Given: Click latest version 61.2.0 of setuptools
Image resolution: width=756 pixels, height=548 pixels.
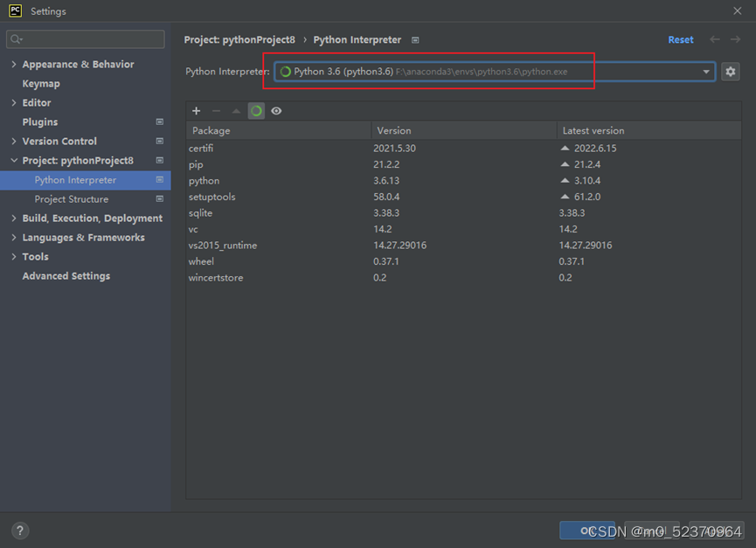Looking at the screenshot, I should (x=587, y=197).
